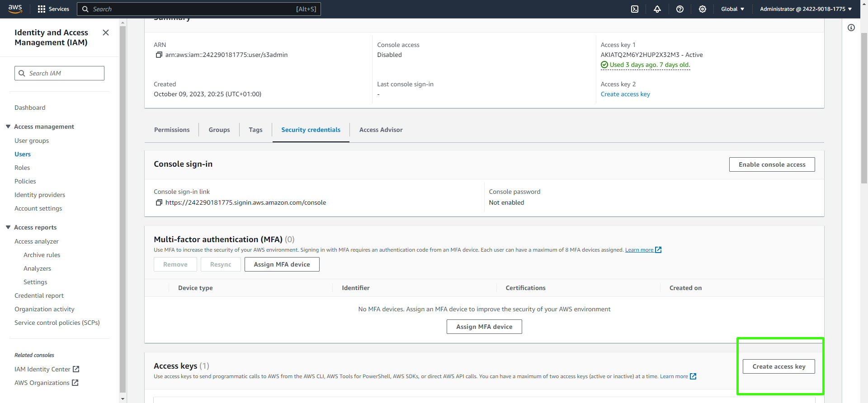Open Account settings in sidebar

point(38,208)
